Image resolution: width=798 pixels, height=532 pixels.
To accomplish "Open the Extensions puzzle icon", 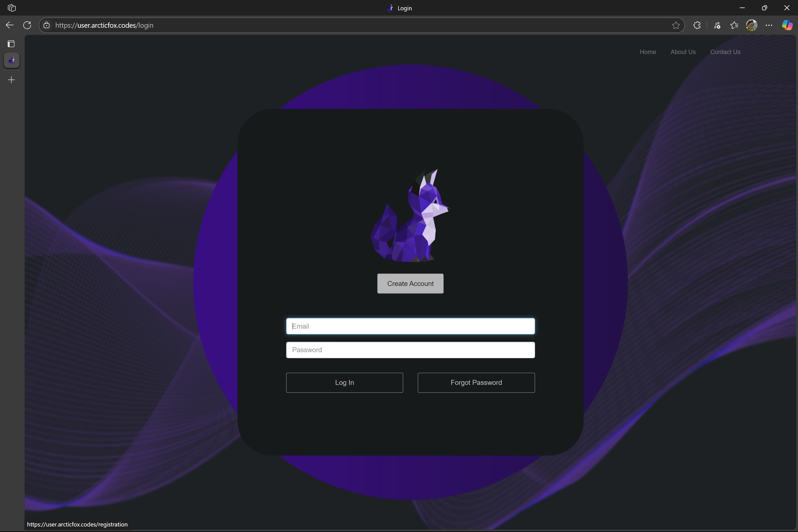I will pyautogui.click(x=697, y=25).
